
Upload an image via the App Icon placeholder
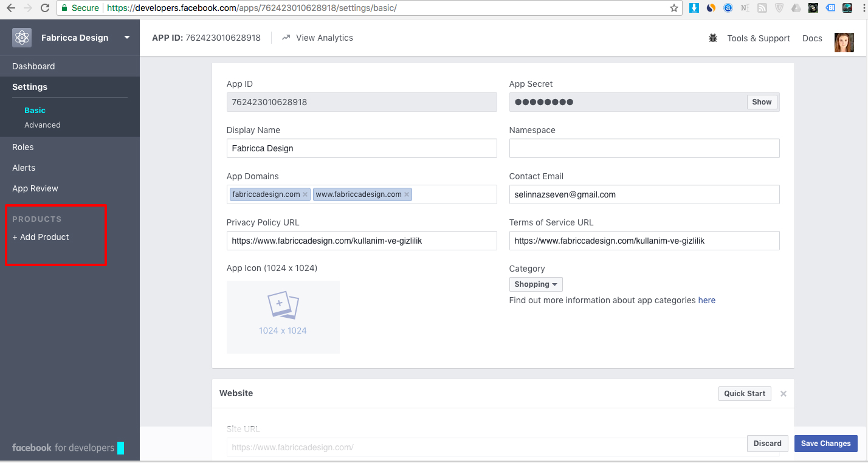pos(283,317)
